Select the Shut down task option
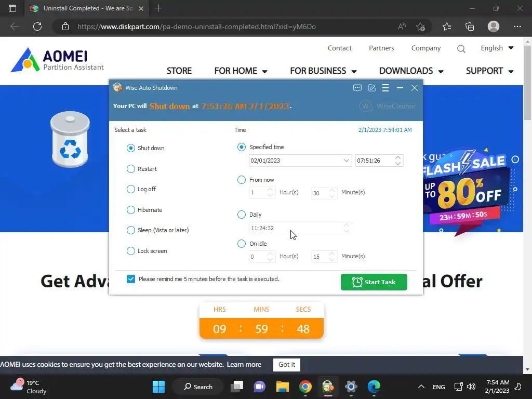The image size is (532, 399). pyautogui.click(x=130, y=148)
